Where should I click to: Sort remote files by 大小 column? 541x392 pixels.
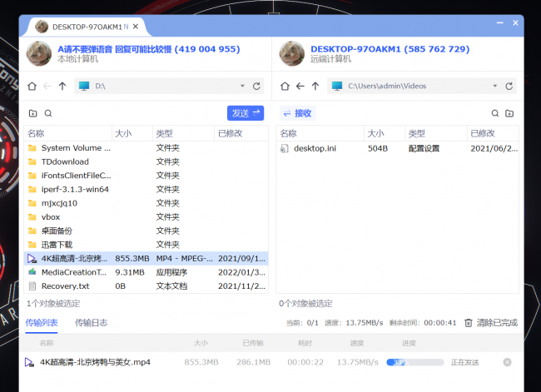point(385,133)
